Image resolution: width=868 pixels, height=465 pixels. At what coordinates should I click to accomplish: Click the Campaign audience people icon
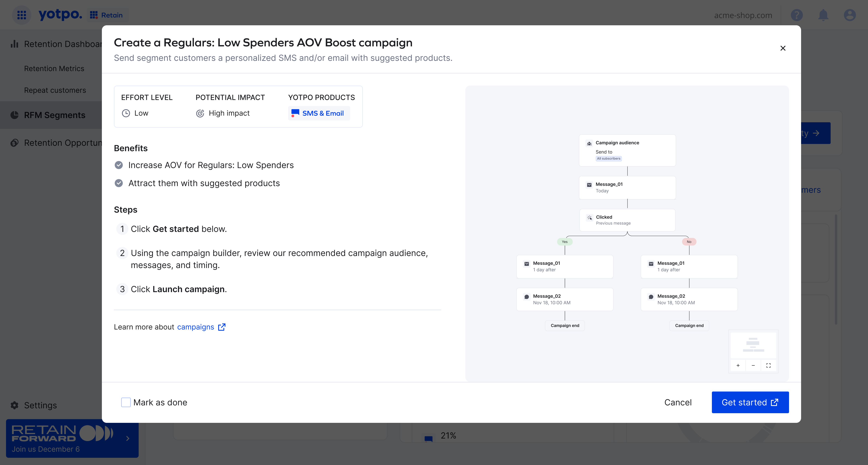tap(589, 144)
